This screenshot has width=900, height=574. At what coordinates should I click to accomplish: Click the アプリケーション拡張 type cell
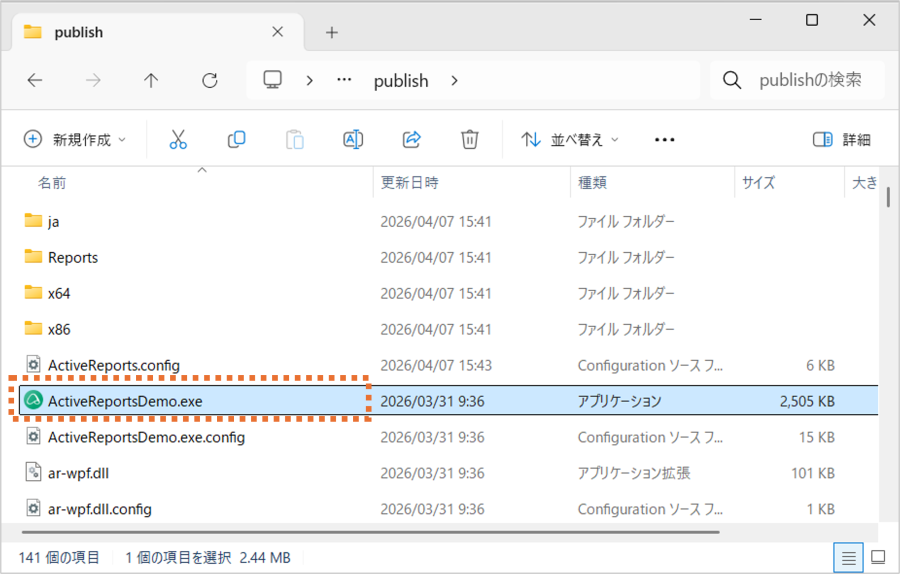pos(634,473)
